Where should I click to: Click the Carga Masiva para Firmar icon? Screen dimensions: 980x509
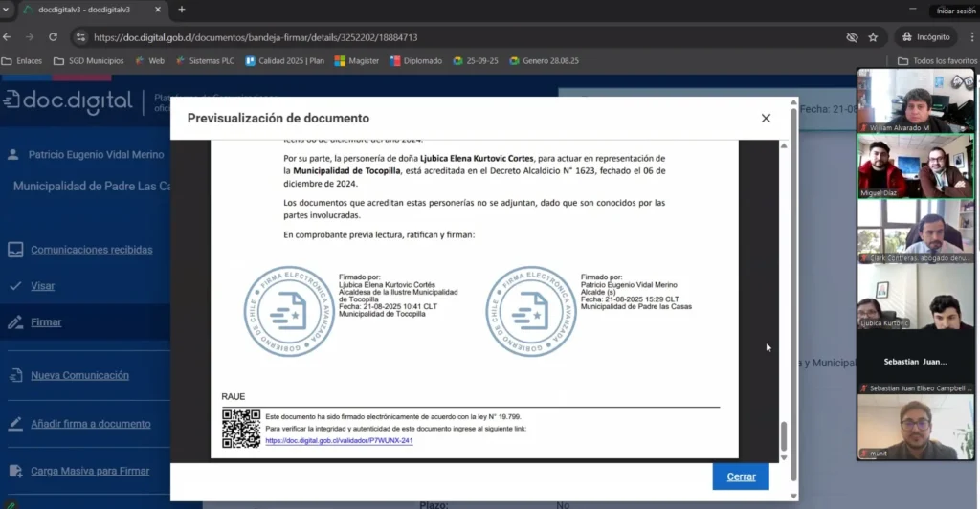[15, 471]
